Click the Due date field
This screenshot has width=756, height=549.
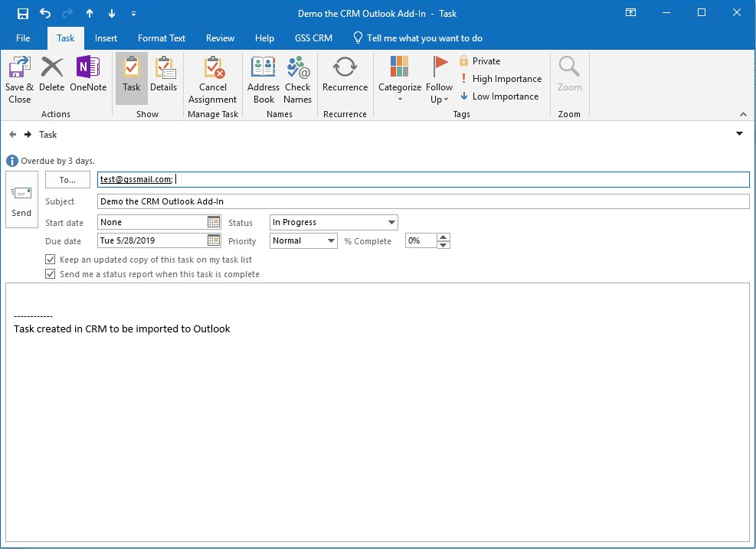[x=152, y=240]
